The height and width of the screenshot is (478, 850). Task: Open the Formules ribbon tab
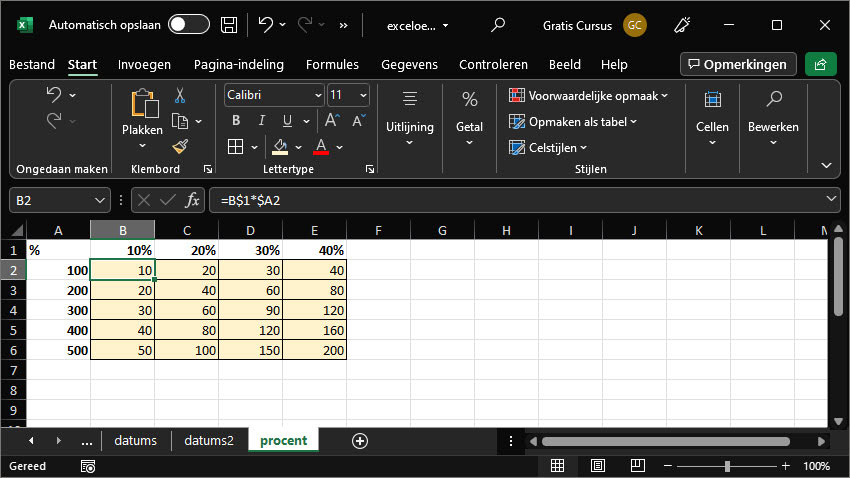(332, 64)
